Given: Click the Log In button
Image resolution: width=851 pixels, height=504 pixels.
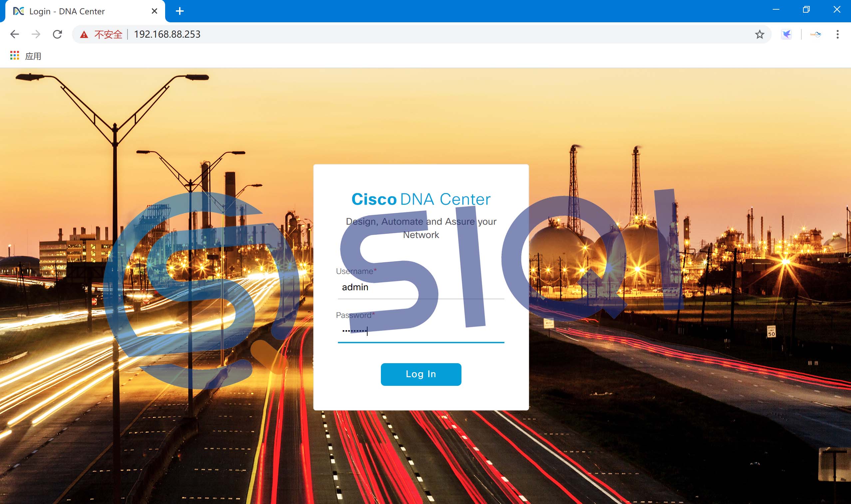Looking at the screenshot, I should click(421, 374).
